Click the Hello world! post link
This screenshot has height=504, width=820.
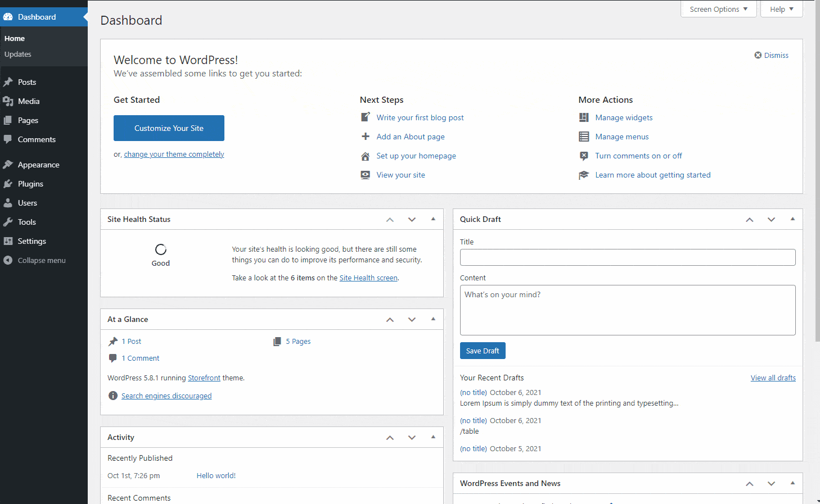[216, 476]
